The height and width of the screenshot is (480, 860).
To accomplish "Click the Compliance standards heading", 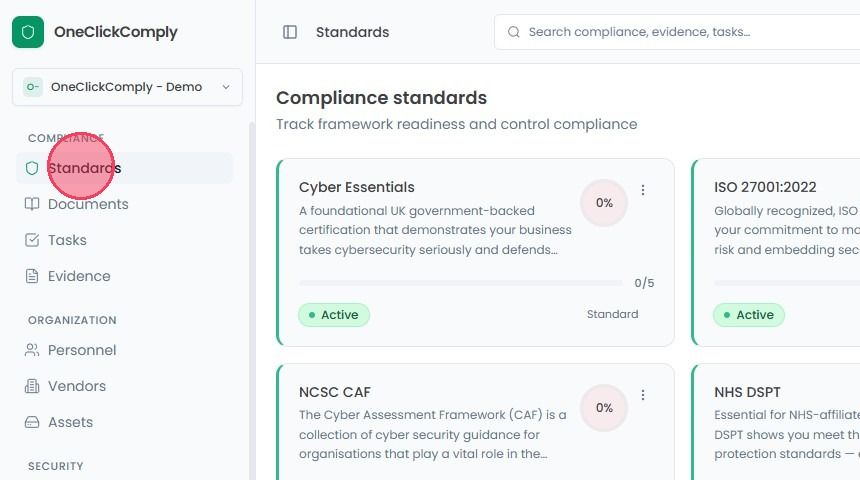I will 381,98.
